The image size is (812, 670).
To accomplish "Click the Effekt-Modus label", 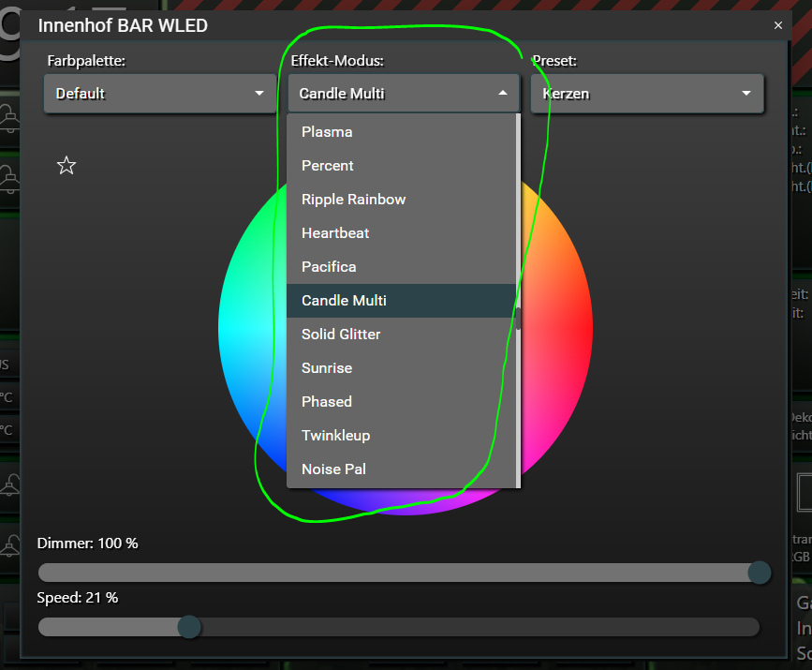I will tap(337, 61).
